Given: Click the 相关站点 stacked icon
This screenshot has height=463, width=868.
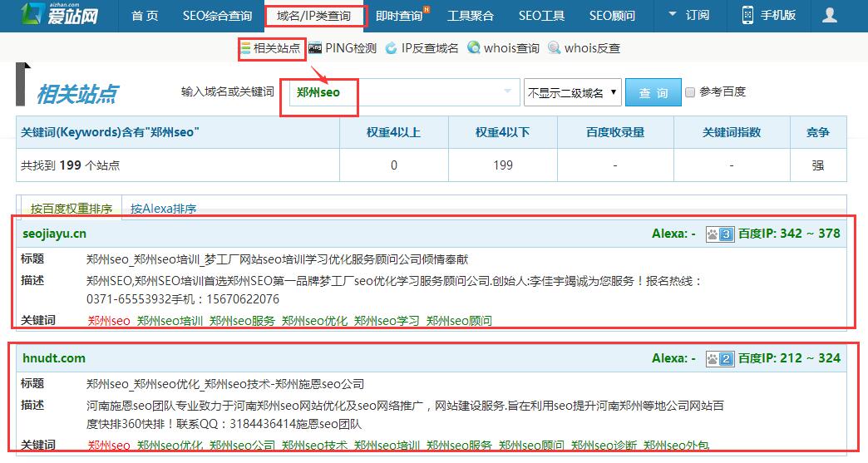Looking at the screenshot, I should point(245,48).
